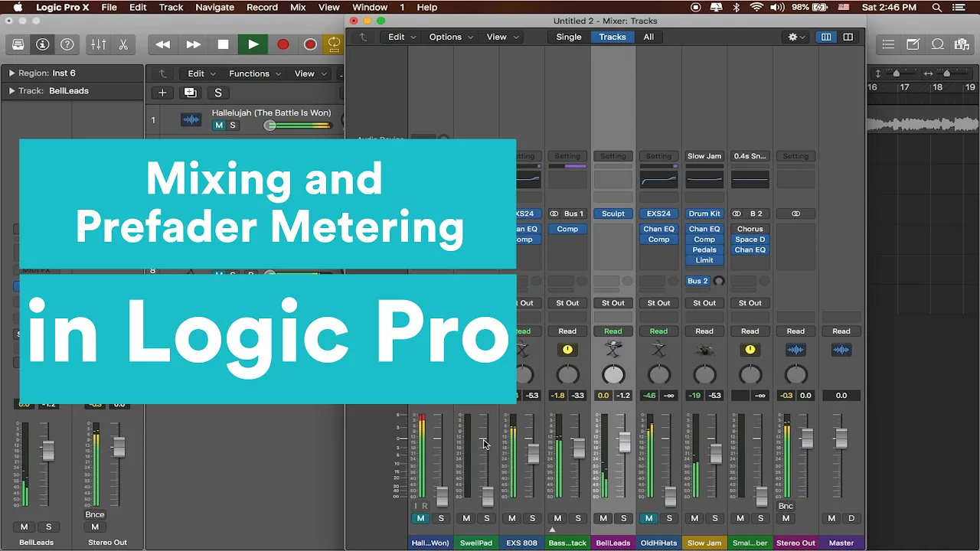Open Quick Help question mark button

(67, 44)
